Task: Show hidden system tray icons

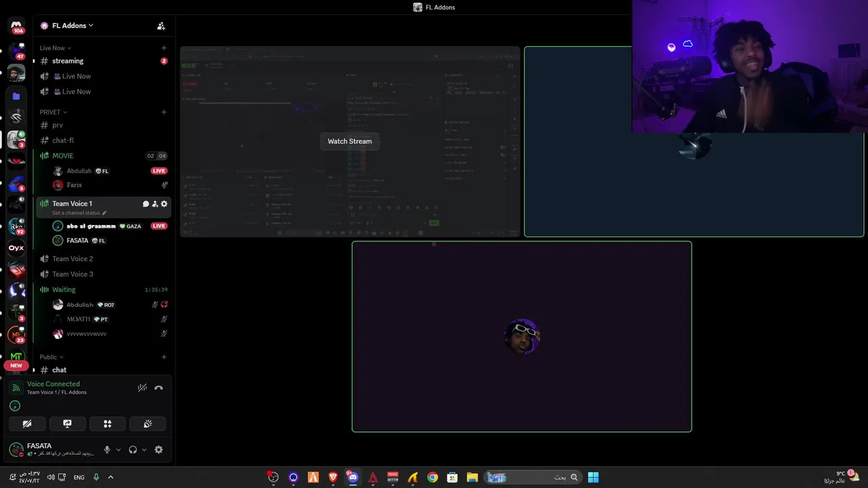Action: [111, 477]
